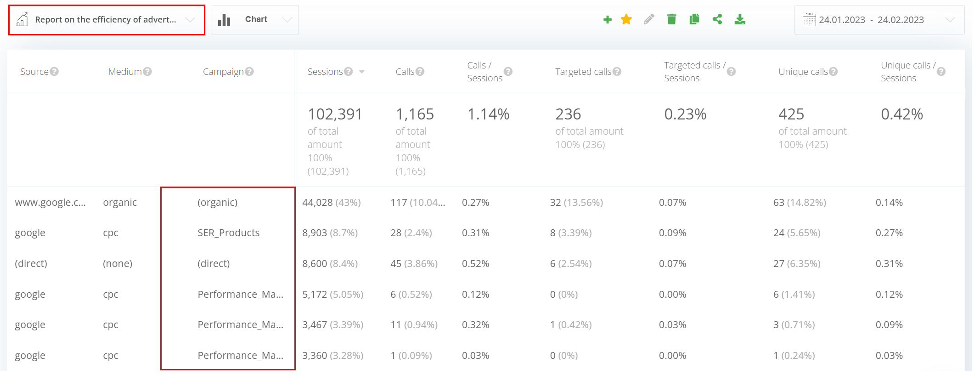Click the share report icon

click(717, 19)
